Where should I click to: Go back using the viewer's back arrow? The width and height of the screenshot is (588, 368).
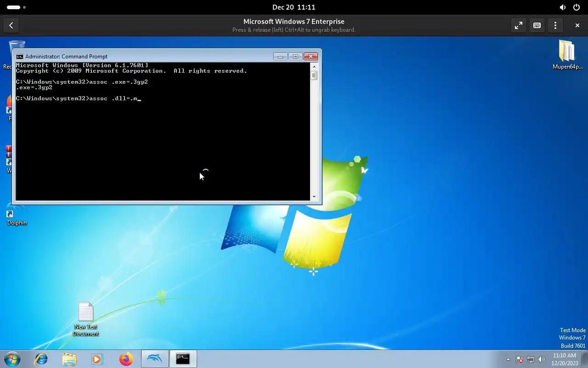(x=11, y=25)
